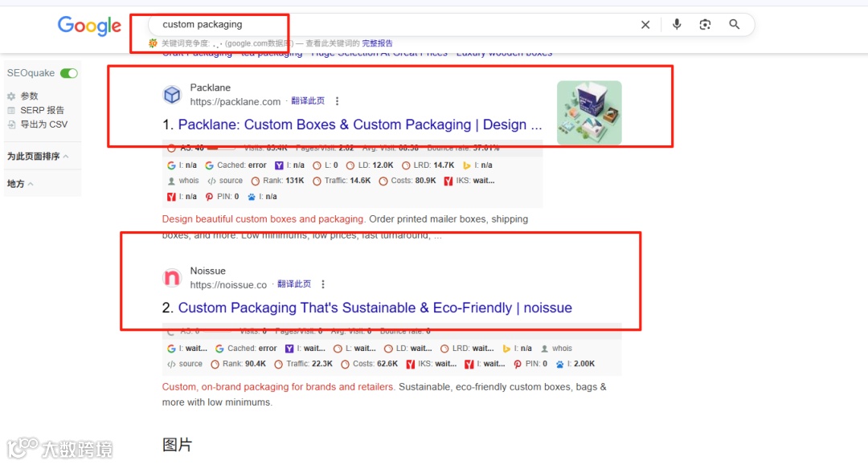Click Packlane LRD: 14.7K parameter
Viewport: 868px width, 465px height.
[x=428, y=165]
